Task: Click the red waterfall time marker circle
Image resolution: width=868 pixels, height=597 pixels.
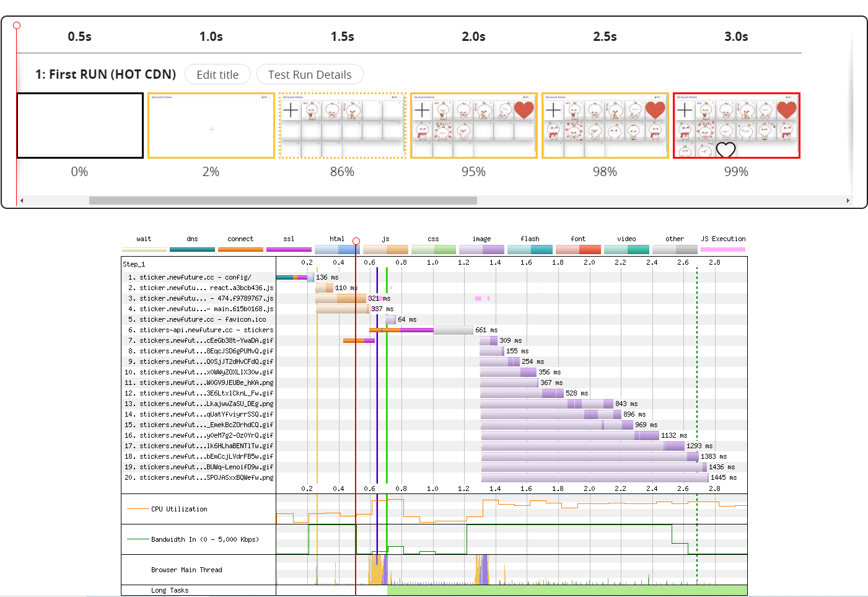Action: [356, 241]
